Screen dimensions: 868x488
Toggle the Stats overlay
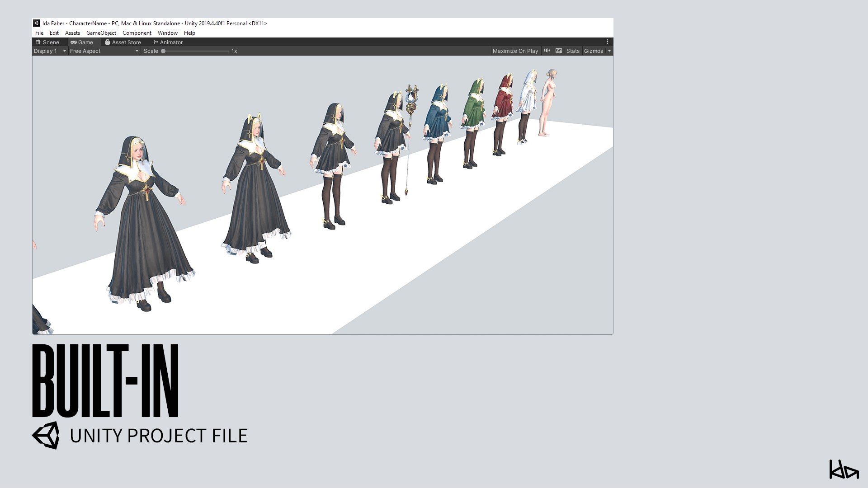click(573, 51)
